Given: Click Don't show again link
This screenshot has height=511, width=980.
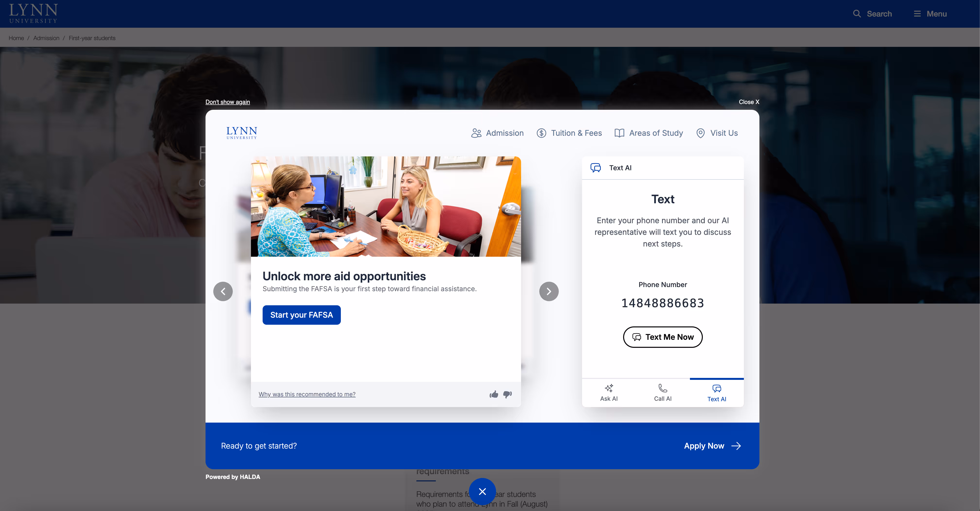Looking at the screenshot, I should click(x=227, y=102).
